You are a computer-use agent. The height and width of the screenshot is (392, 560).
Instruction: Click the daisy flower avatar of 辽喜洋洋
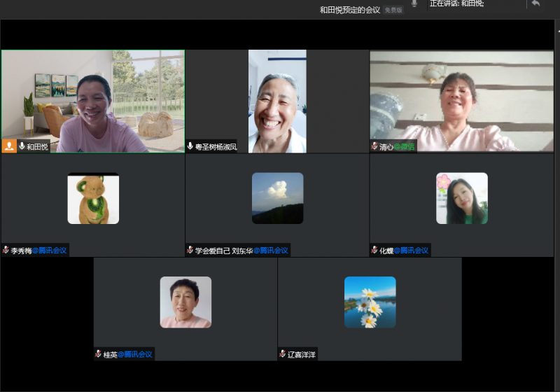tap(370, 302)
